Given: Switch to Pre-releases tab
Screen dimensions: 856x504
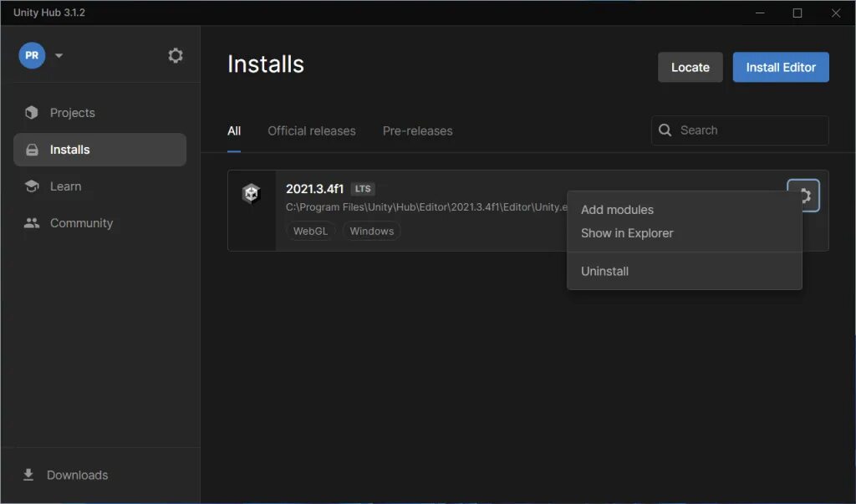Looking at the screenshot, I should (417, 131).
